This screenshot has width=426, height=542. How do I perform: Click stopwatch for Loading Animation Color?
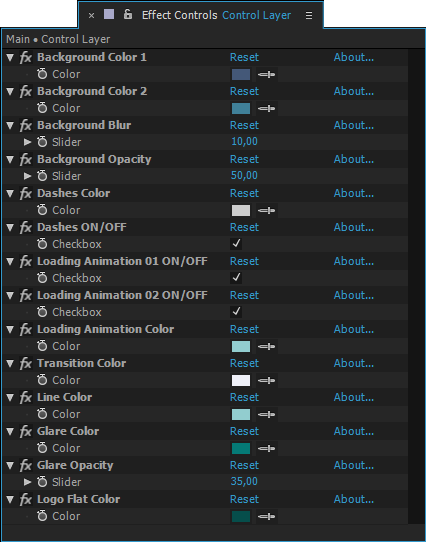[42, 346]
